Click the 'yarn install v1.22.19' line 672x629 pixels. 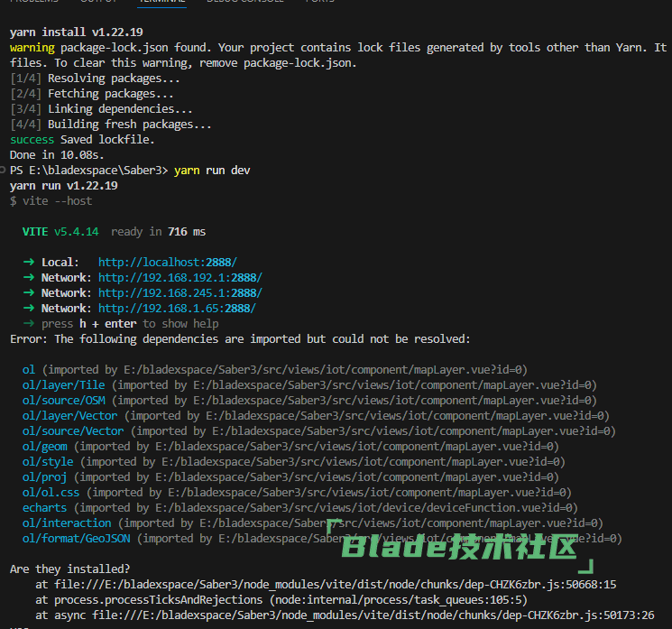(x=77, y=32)
